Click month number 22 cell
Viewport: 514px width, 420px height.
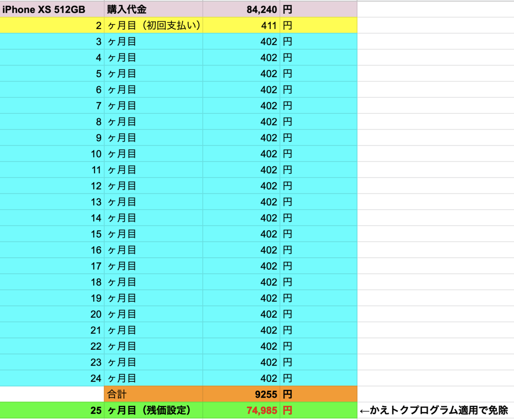click(x=52, y=347)
